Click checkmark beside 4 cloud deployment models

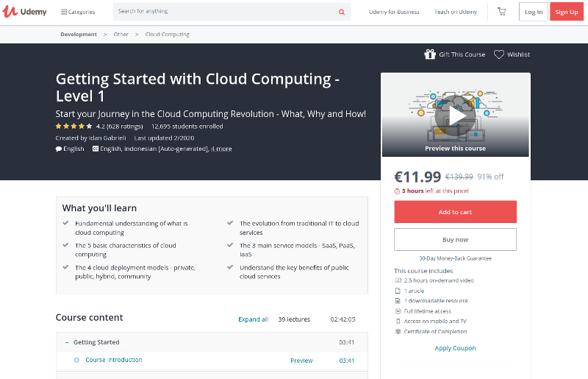pyautogui.click(x=65, y=267)
